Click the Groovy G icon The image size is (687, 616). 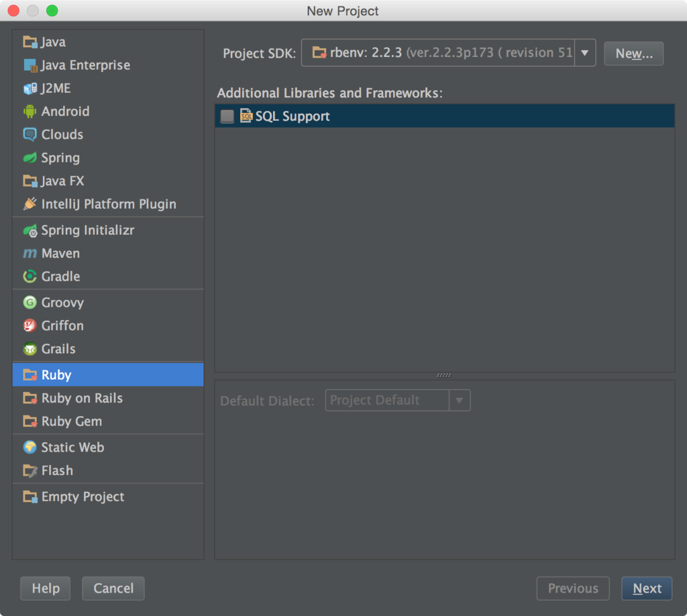30,303
